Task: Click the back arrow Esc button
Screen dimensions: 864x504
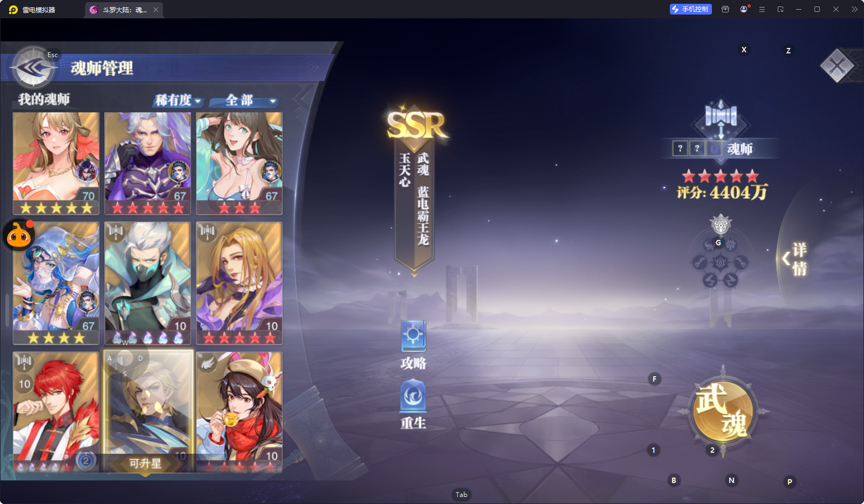Action: [33, 68]
